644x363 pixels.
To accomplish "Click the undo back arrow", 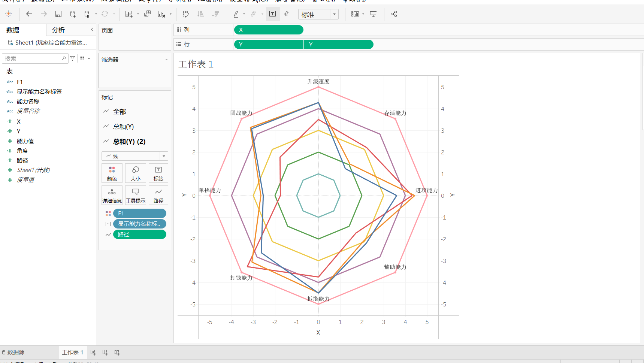I will tap(29, 14).
